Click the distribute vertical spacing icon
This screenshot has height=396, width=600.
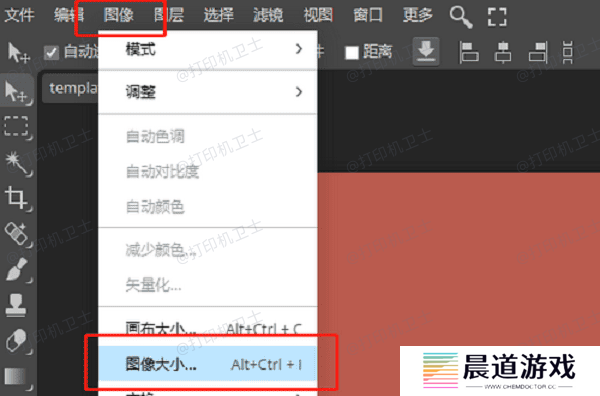pos(568,52)
